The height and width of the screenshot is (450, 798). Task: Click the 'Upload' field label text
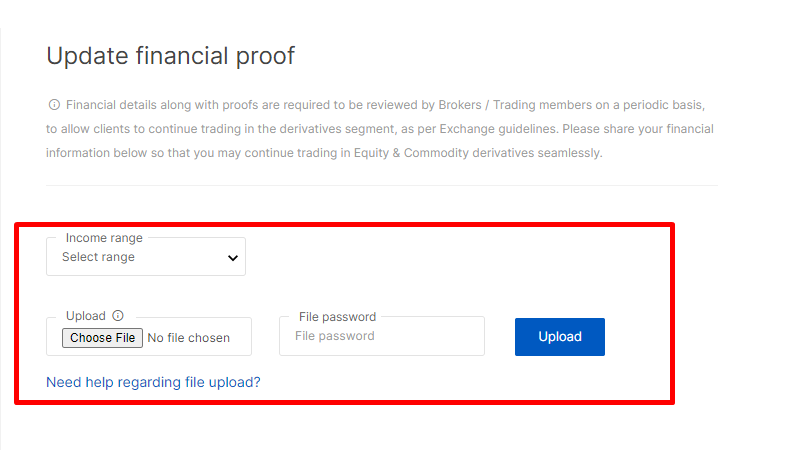pos(85,316)
